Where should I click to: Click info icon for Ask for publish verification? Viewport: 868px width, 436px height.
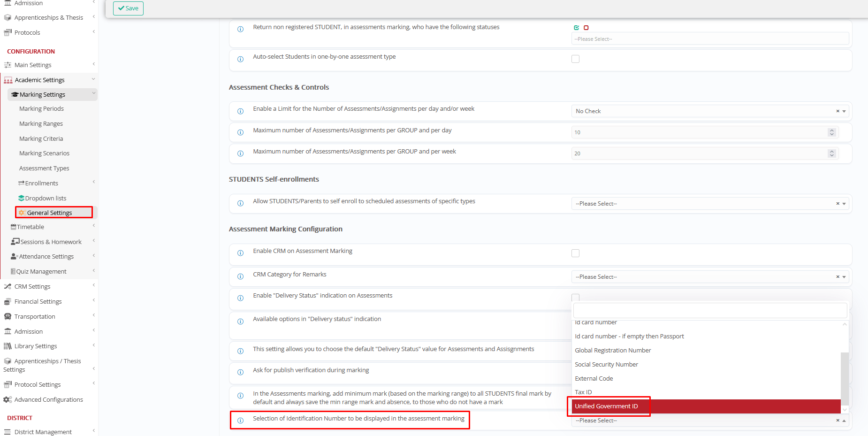[x=240, y=373]
